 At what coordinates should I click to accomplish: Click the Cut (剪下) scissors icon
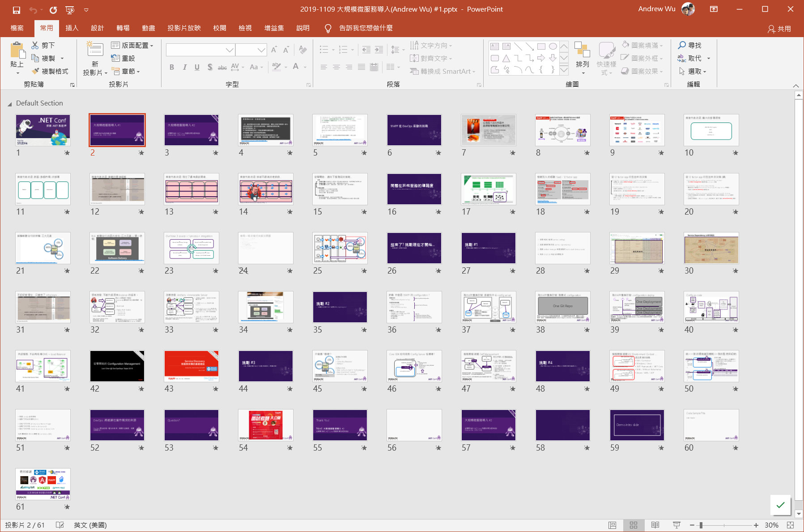pos(35,45)
